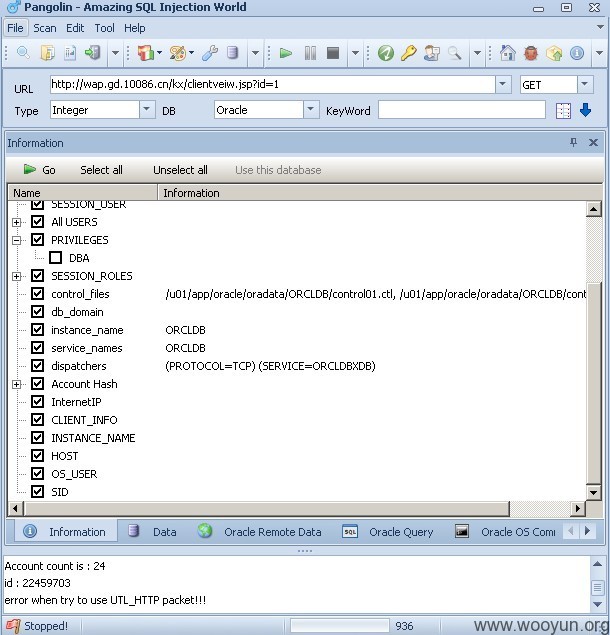Collapse the PRIVILEGES tree node

click(16, 240)
